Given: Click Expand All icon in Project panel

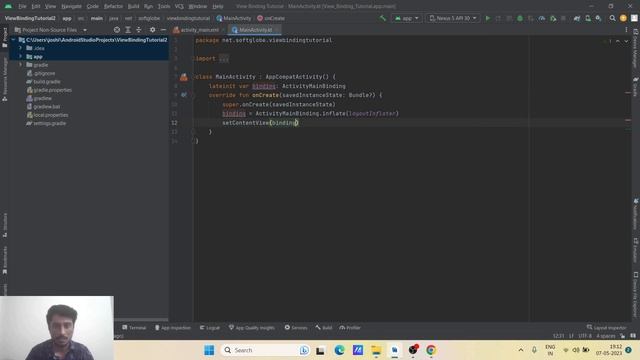Looking at the screenshot, I should pos(128,30).
